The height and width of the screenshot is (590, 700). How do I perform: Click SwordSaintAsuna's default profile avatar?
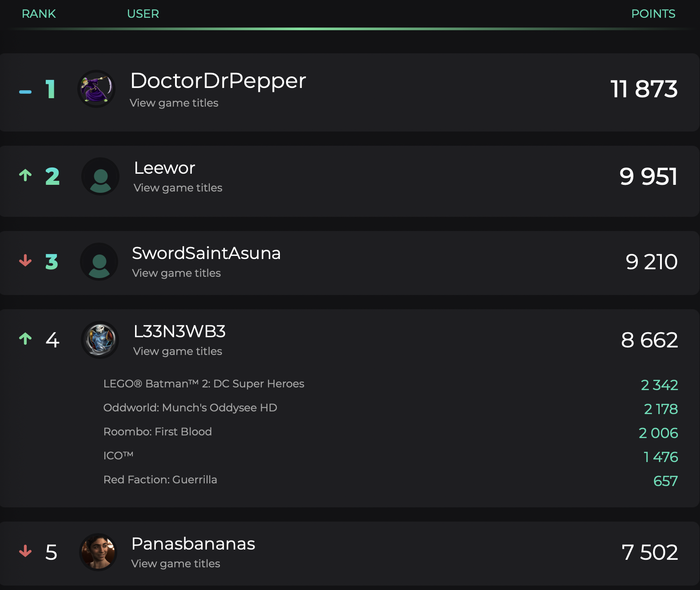pyautogui.click(x=99, y=262)
